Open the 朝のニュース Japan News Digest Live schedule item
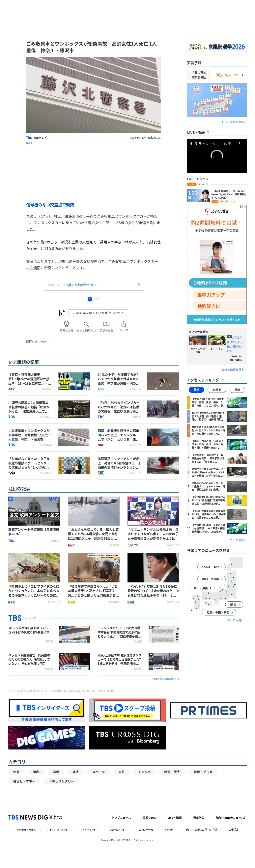 pyautogui.click(x=217, y=196)
